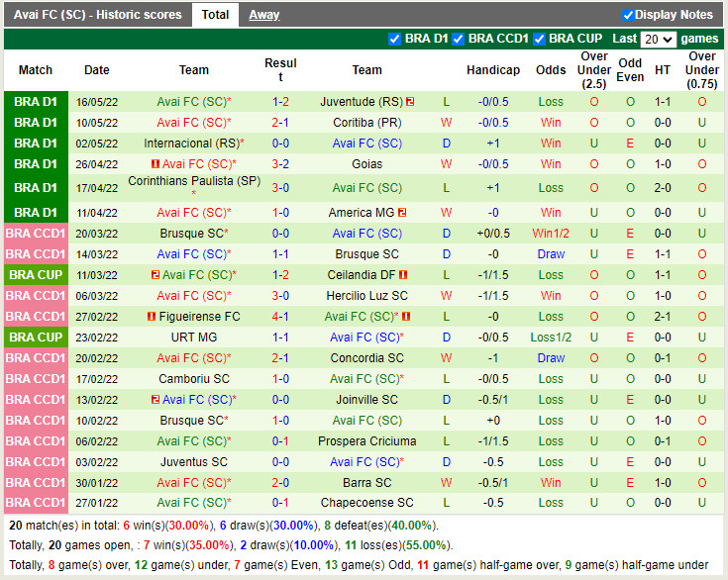Uncheck the BRA D1 league filter
Viewport: 728px width, 580px height.
coord(394,39)
